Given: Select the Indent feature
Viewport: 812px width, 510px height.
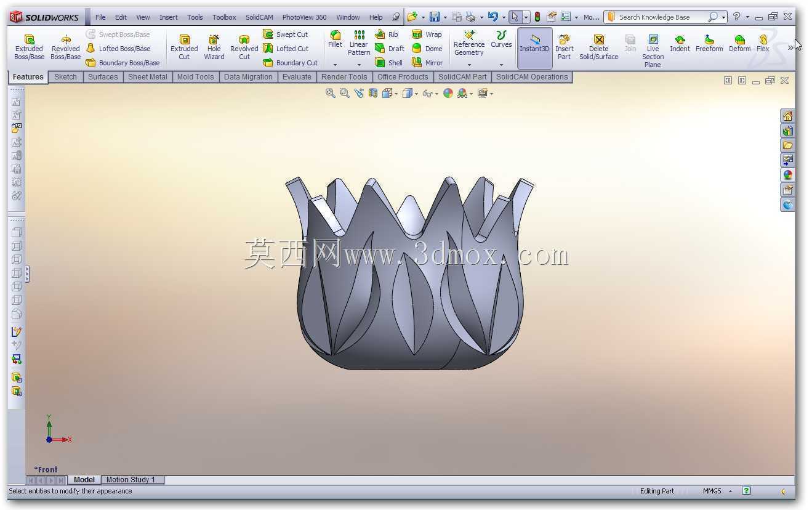Looking at the screenshot, I should pos(680,43).
